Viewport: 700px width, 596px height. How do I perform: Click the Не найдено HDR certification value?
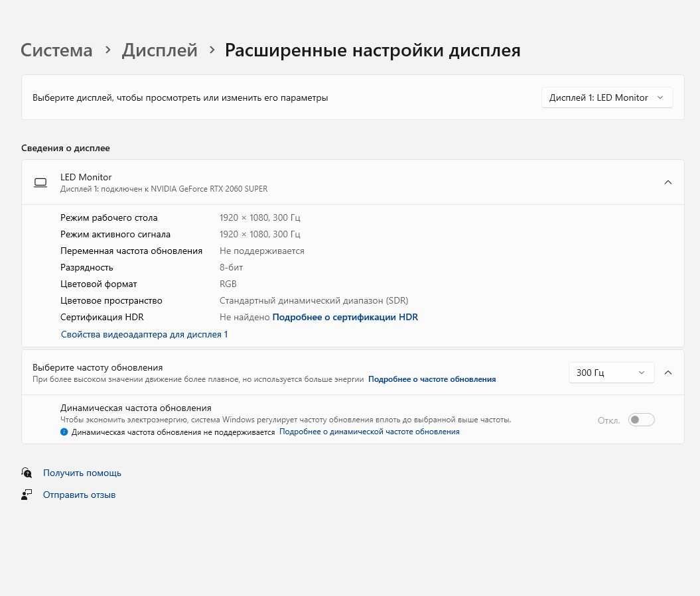(x=245, y=317)
